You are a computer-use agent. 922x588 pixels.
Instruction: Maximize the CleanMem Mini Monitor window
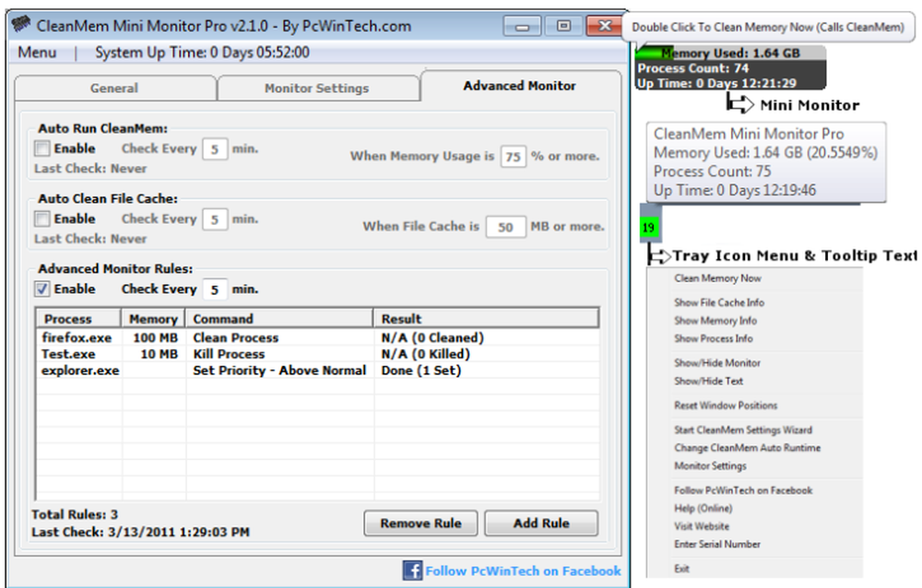coord(563,27)
